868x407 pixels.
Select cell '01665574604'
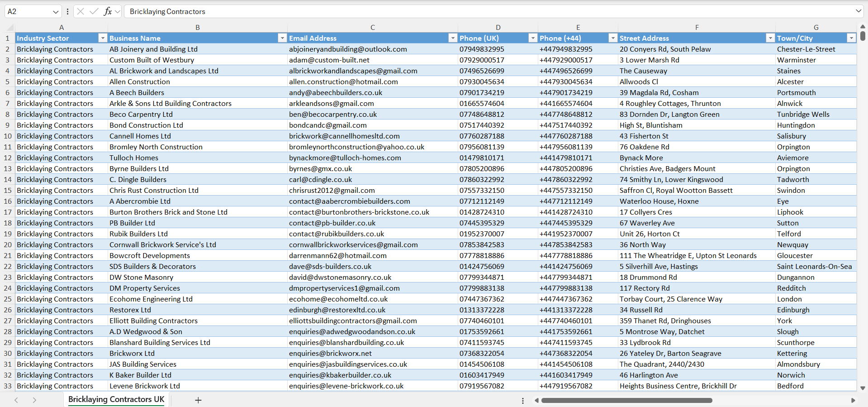pos(498,103)
